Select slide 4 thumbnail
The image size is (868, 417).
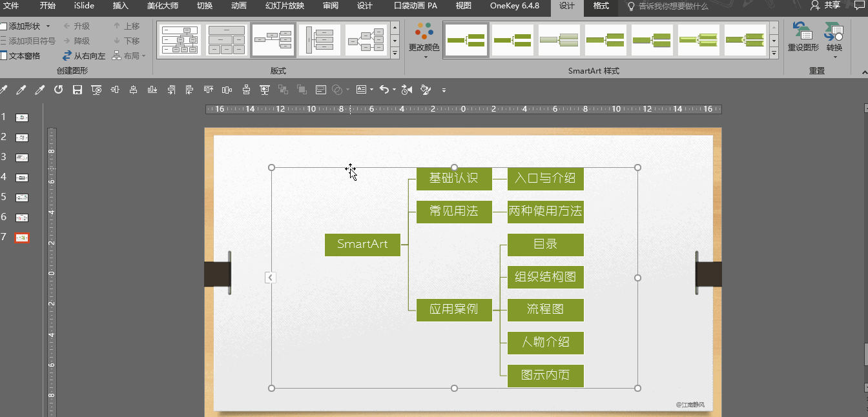pos(22,178)
